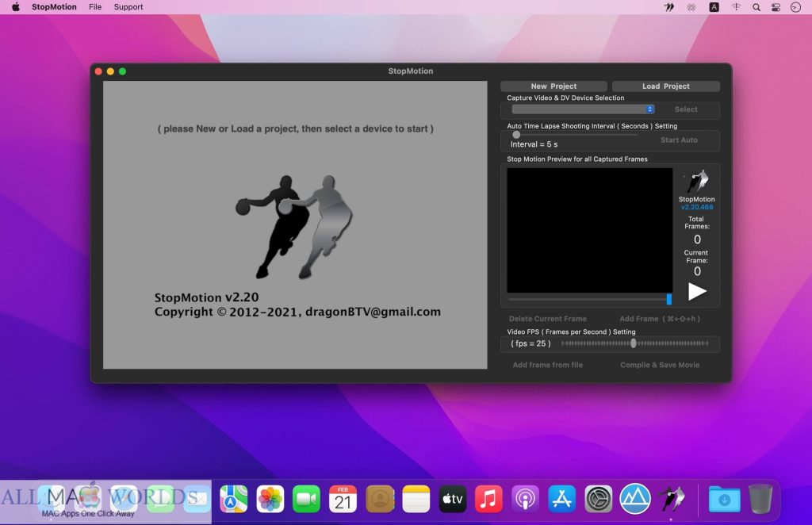
Task: Click Add frame from file
Action: [547, 365]
